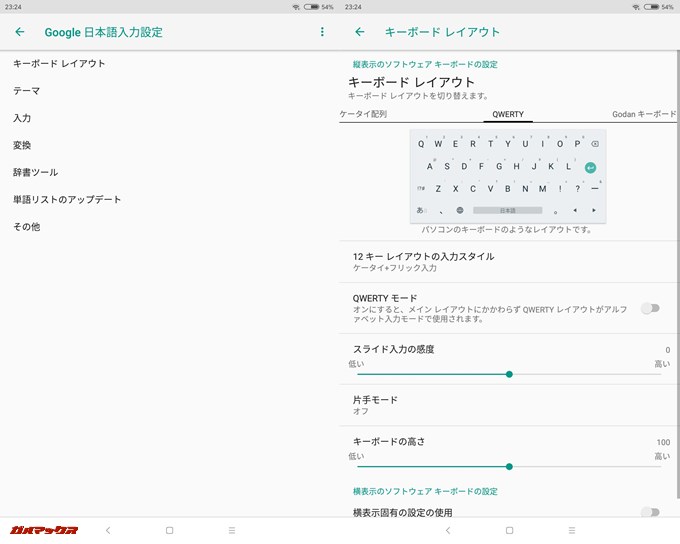Viewport: 680px width, 544px height.
Task: Tap the symbols key left of Z
Action: [x=421, y=189]
